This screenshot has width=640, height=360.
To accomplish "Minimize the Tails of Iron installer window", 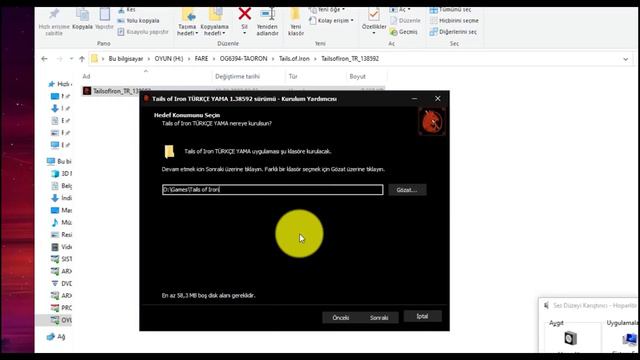I will (414, 98).
